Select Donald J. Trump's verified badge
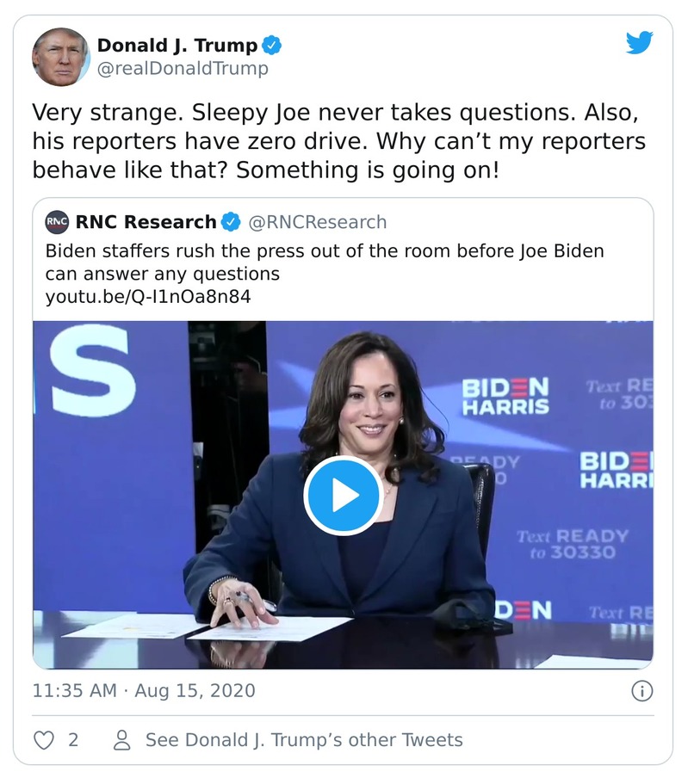 (270, 45)
